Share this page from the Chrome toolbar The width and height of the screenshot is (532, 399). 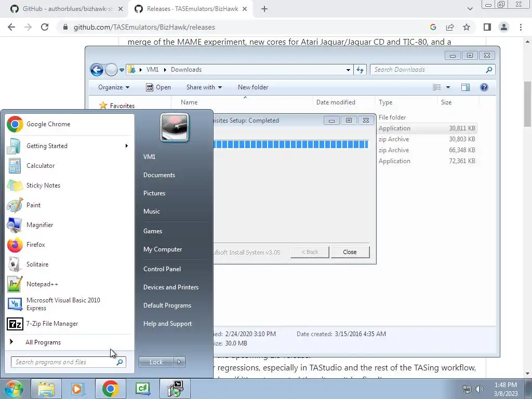coord(450,27)
